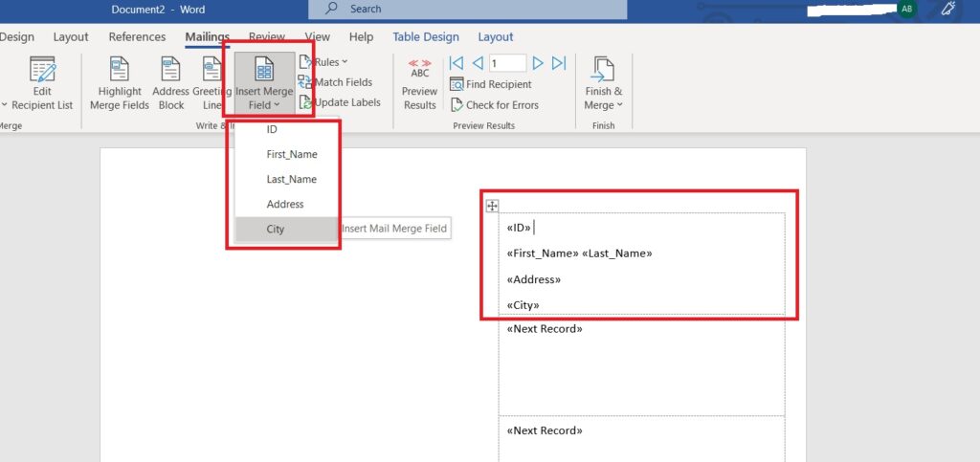Click the Check for Errors button
Viewport: 980px width, 462px height.
[493, 105]
